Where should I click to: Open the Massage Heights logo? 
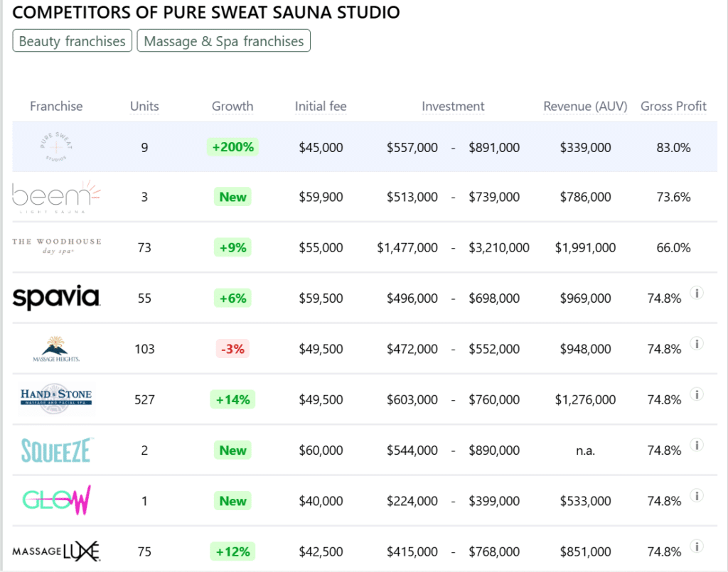tap(56, 349)
